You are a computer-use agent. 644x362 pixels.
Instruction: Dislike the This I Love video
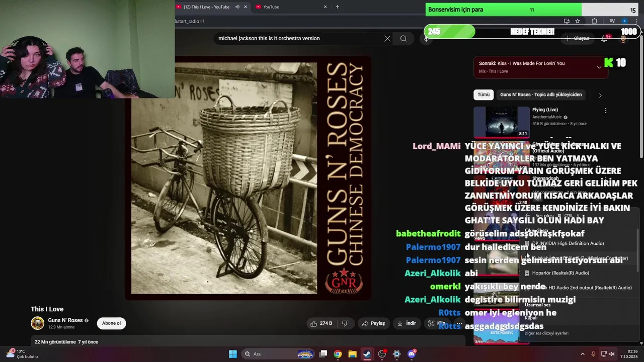(x=345, y=323)
